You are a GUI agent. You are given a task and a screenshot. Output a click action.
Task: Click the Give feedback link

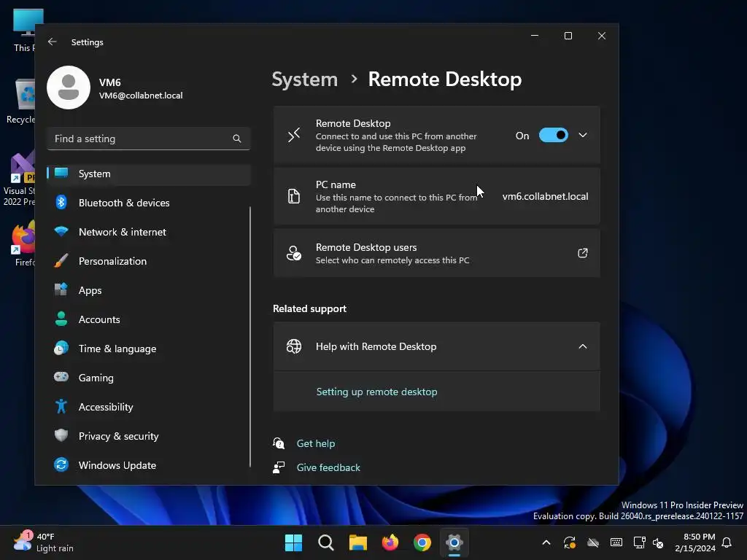pyautogui.click(x=328, y=467)
